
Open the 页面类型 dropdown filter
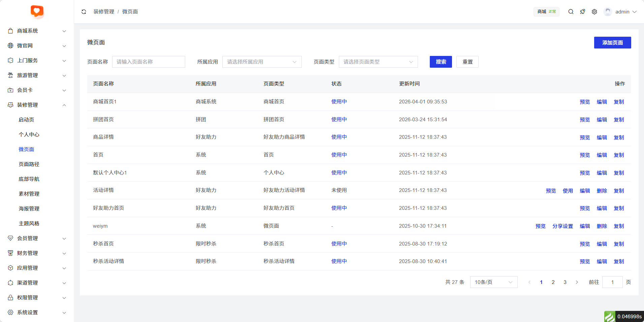click(x=378, y=62)
